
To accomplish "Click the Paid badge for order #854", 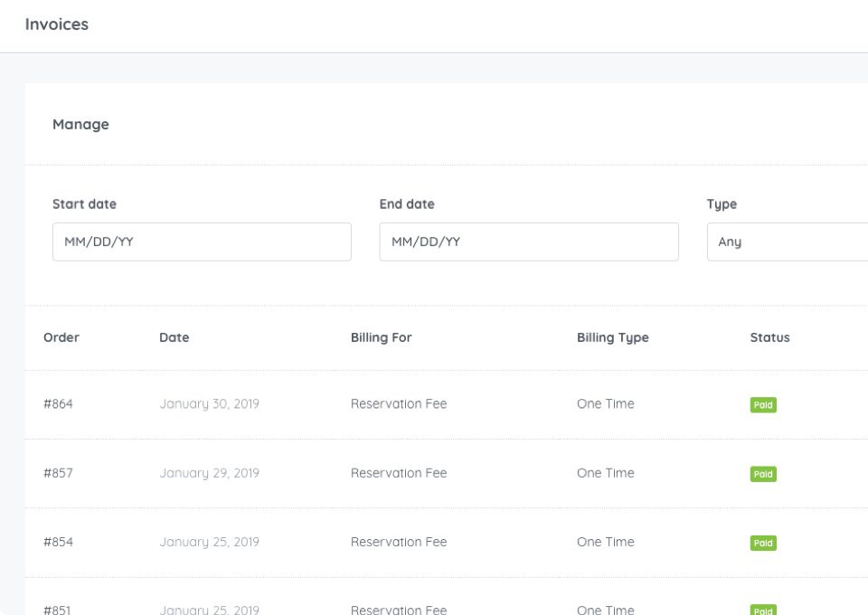I will 763,543.
